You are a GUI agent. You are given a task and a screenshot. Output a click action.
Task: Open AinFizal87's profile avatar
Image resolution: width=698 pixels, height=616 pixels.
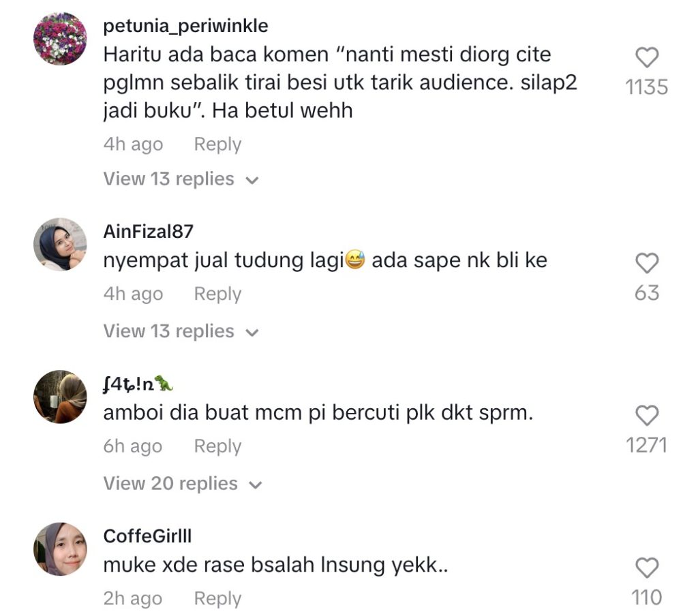(60, 245)
